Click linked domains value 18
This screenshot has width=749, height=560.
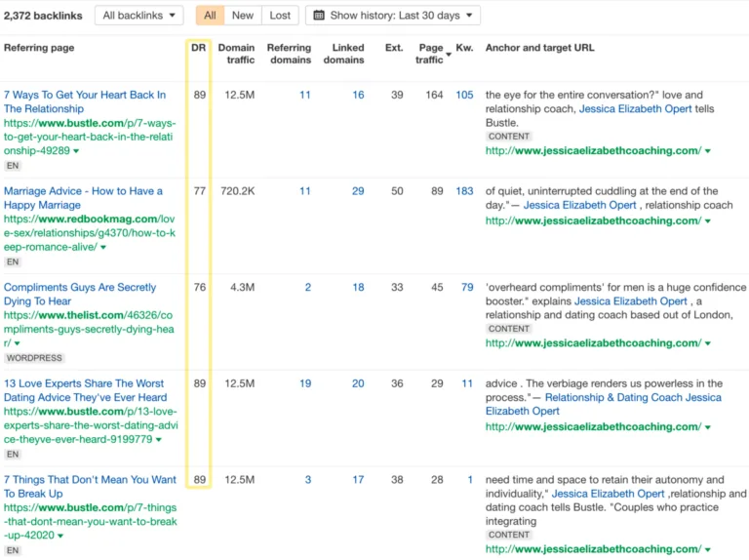[x=358, y=287]
